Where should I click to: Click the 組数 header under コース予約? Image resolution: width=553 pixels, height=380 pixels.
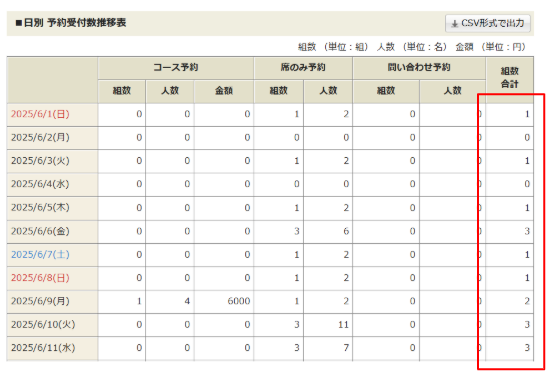pyautogui.click(x=122, y=91)
